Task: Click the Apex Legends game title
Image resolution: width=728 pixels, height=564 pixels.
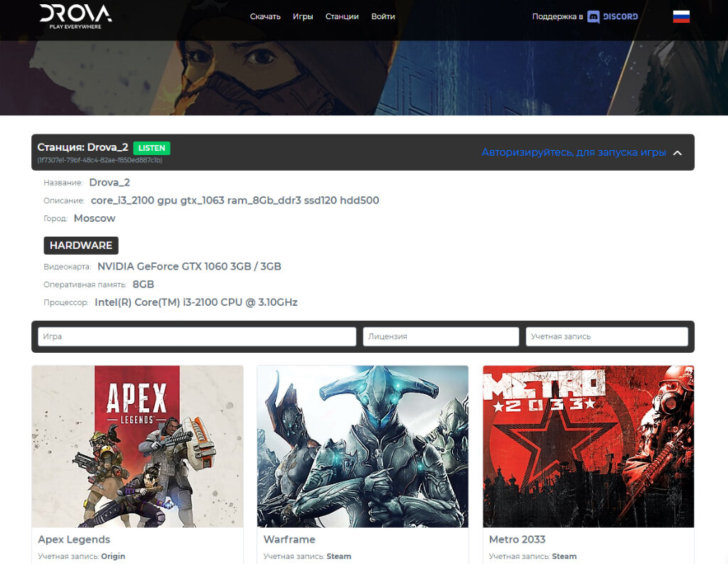Action: coord(74,539)
